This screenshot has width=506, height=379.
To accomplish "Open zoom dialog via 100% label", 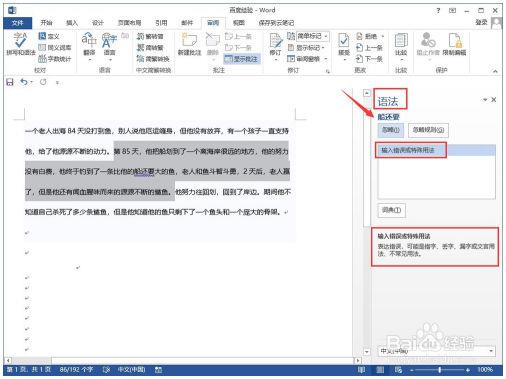I will 485,370.
